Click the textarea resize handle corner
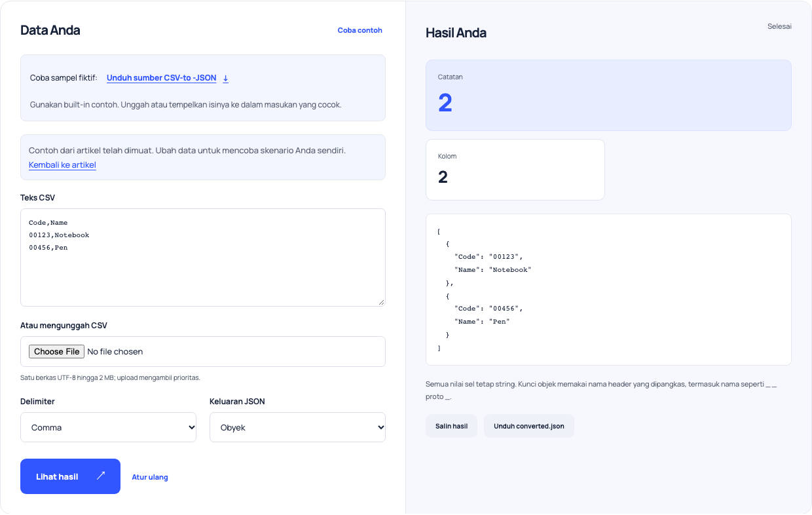This screenshot has width=812, height=515. point(381,302)
